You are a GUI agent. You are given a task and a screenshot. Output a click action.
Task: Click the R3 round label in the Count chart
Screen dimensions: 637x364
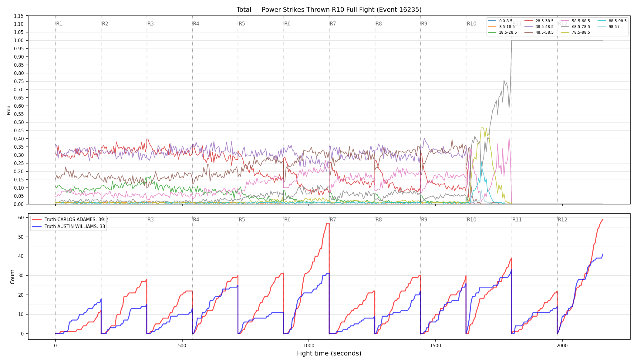pos(151,220)
